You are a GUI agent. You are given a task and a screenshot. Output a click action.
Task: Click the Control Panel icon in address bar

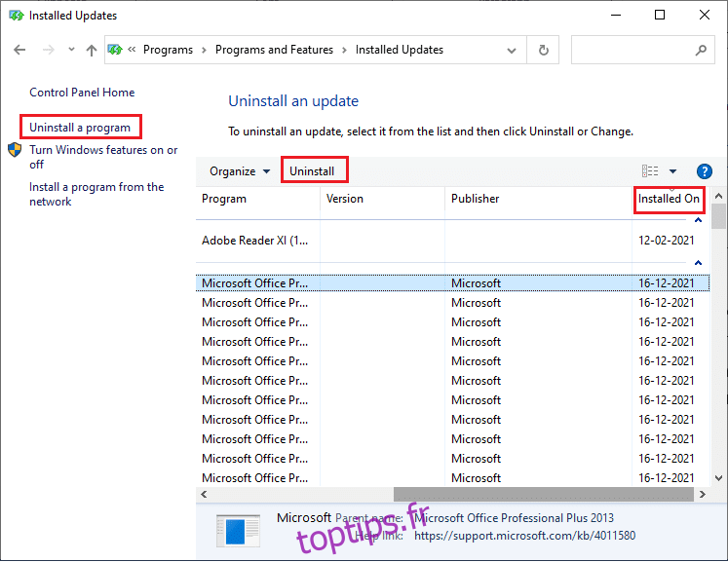coord(116,50)
